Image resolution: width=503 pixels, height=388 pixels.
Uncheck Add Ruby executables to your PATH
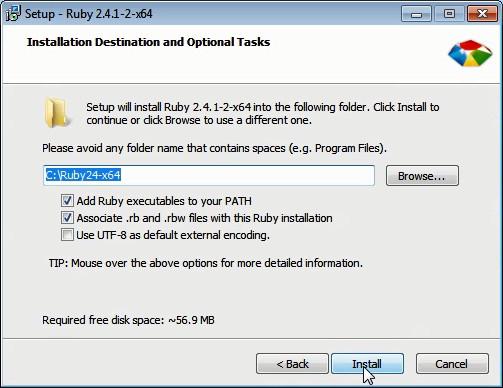pyautogui.click(x=67, y=201)
